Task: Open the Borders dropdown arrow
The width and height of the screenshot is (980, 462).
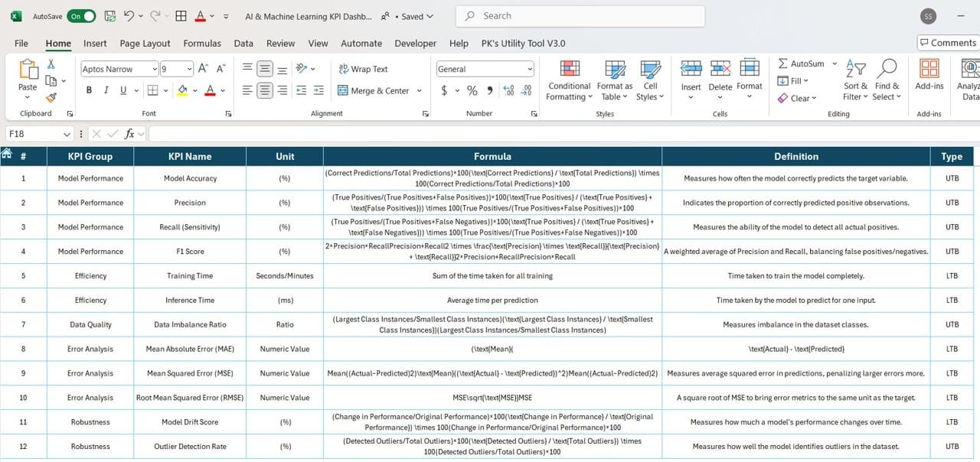Action: click(x=166, y=90)
